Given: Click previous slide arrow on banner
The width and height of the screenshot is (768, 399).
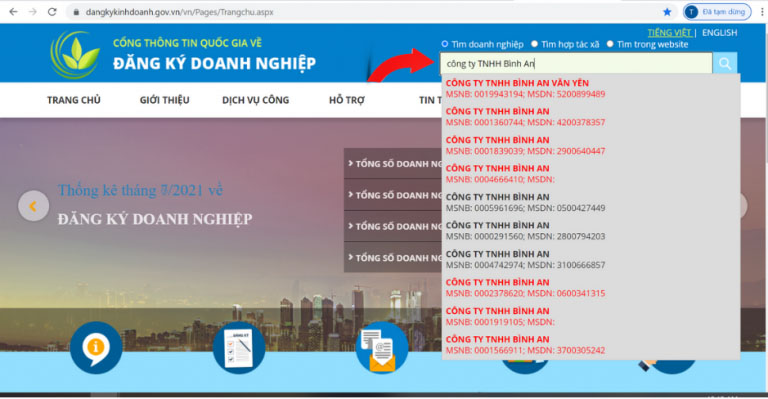Looking at the screenshot, I should (33, 206).
